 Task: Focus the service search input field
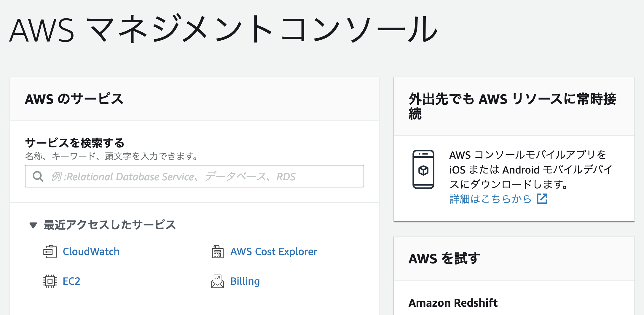tap(202, 176)
